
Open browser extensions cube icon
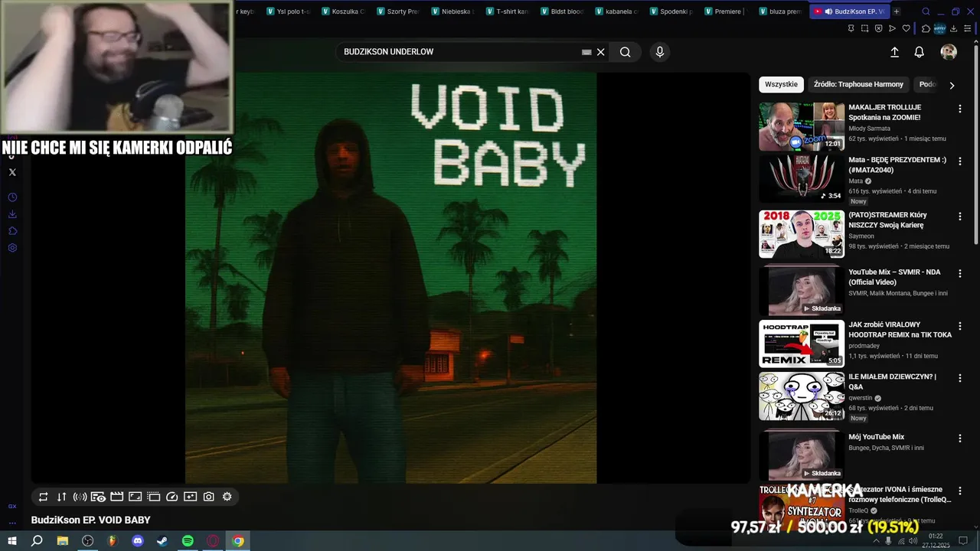click(926, 28)
